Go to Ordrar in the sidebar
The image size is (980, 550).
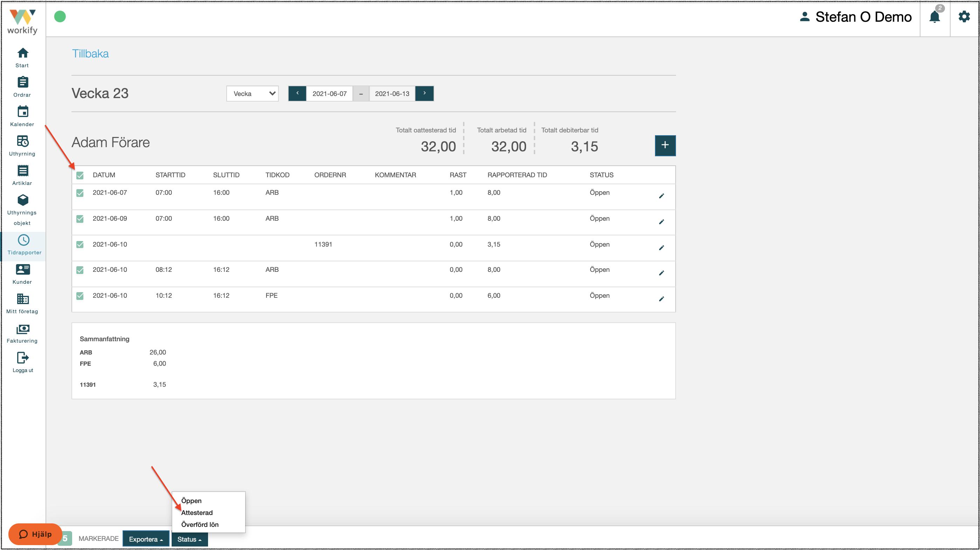click(22, 87)
